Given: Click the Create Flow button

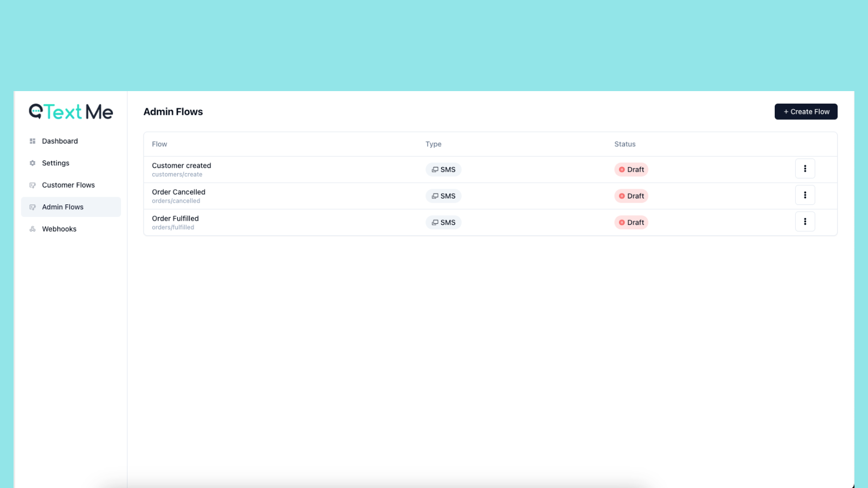Looking at the screenshot, I should [x=806, y=112].
